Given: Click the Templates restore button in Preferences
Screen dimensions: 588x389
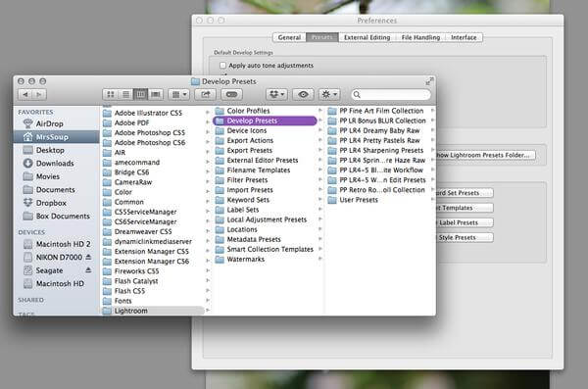Looking at the screenshot, I should point(465,208).
